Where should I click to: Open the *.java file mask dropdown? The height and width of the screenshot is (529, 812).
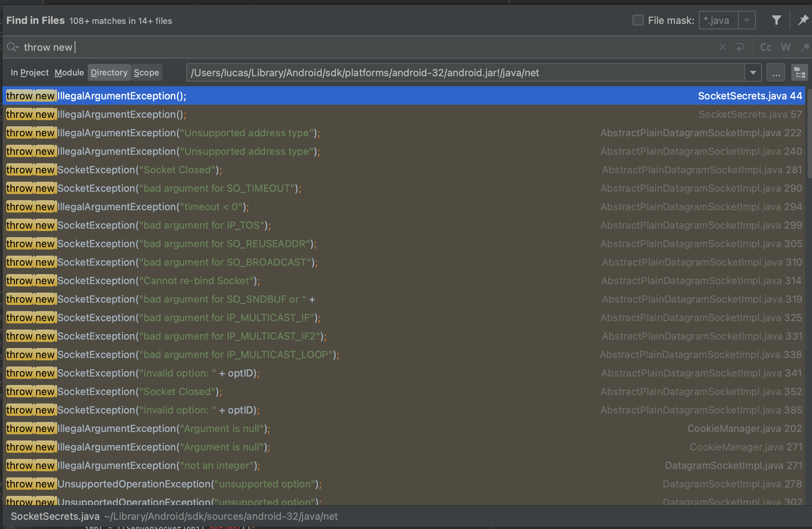(747, 20)
